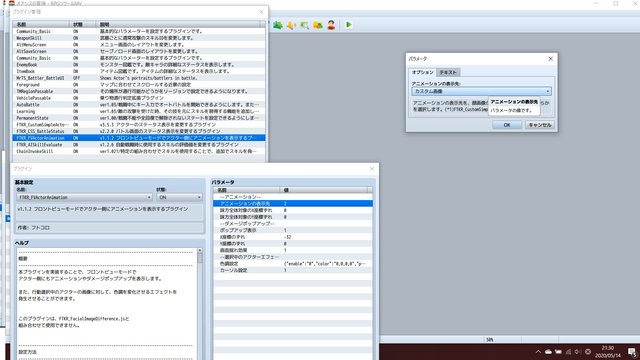
Task: Open the ON status dropdown
Action: [179, 197]
